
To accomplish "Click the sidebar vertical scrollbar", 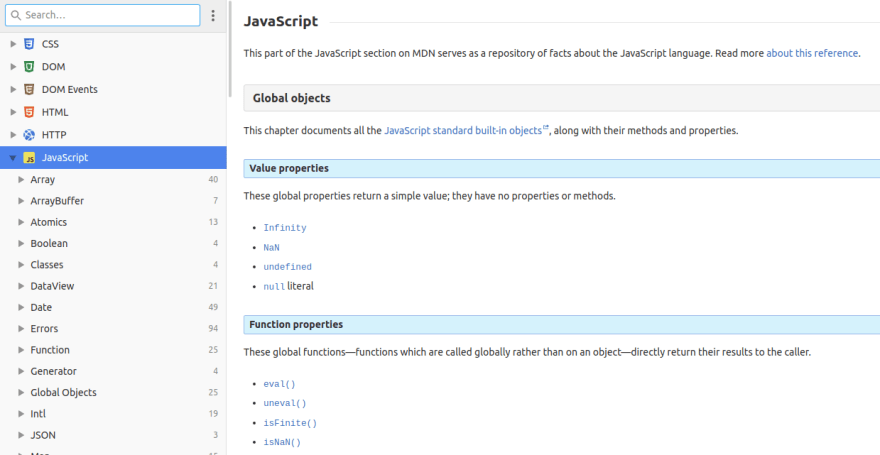I will click(230, 49).
